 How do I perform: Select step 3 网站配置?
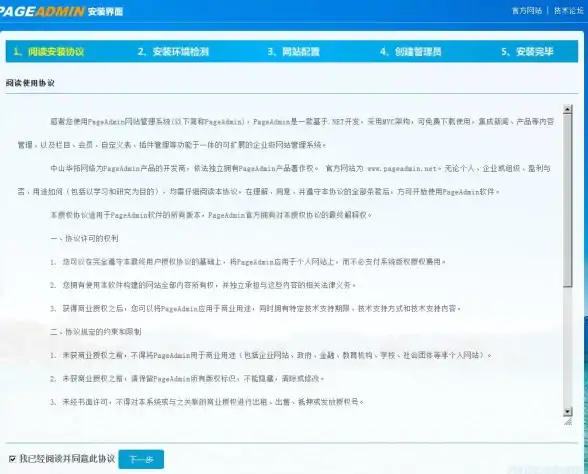pyautogui.click(x=293, y=52)
